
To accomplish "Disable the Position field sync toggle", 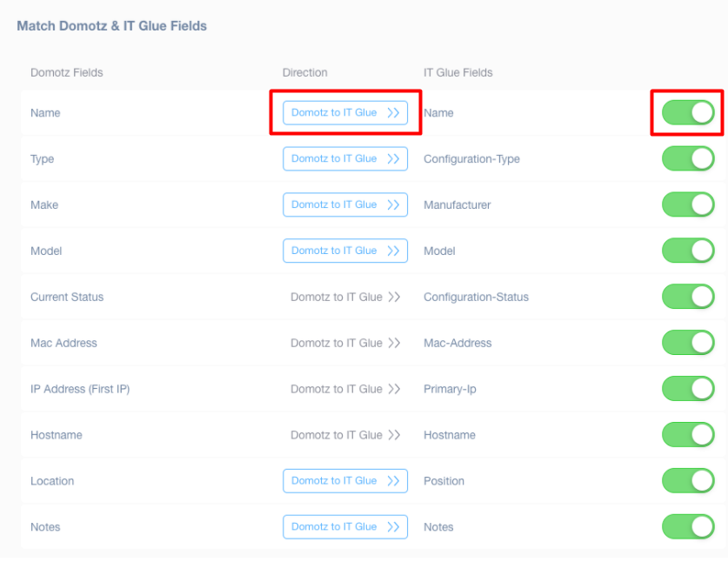I will 688,481.
